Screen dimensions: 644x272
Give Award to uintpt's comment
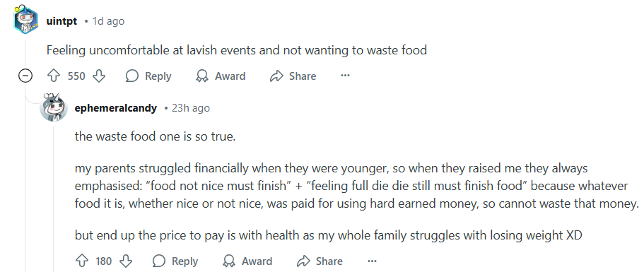(x=221, y=76)
